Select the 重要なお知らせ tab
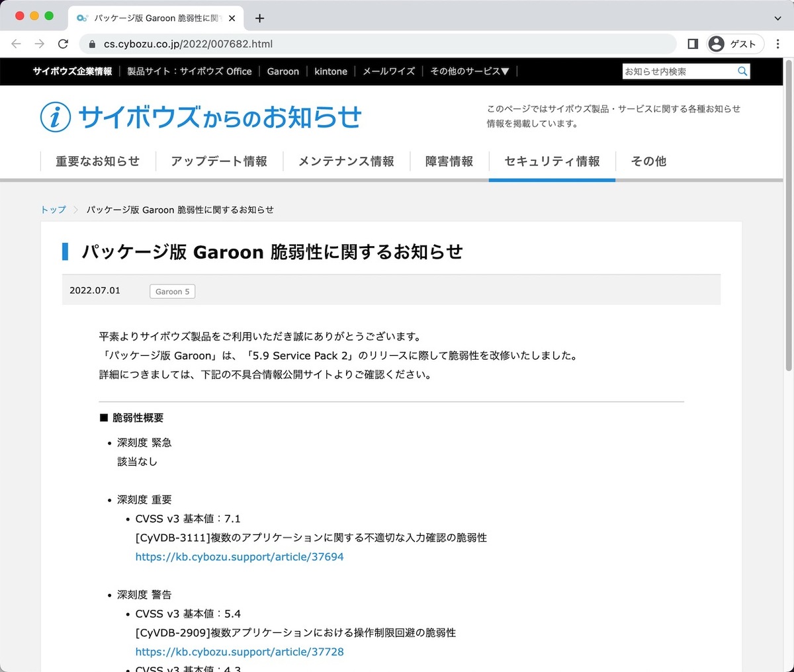 pyautogui.click(x=98, y=161)
